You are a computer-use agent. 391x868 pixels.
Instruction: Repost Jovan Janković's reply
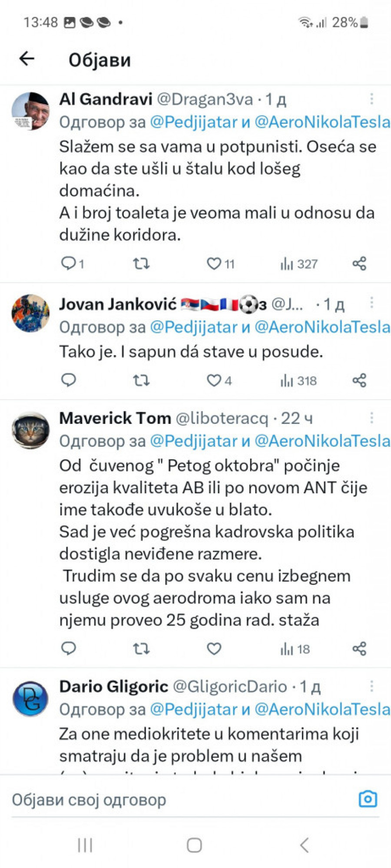141,381
